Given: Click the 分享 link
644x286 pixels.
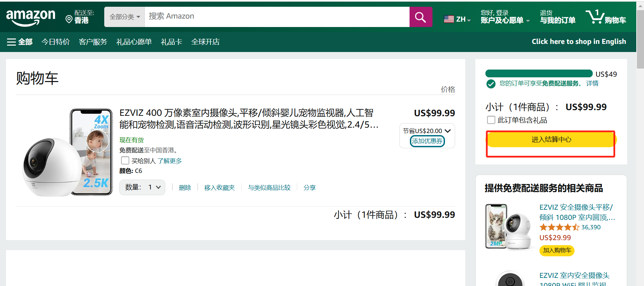Looking at the screenshot, I should (x=309, y=188).
